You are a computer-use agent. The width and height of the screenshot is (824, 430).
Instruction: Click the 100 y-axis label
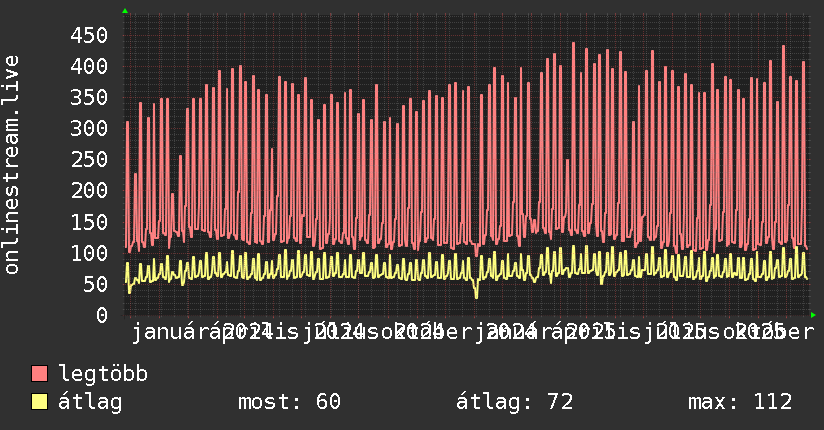point(89,253)
